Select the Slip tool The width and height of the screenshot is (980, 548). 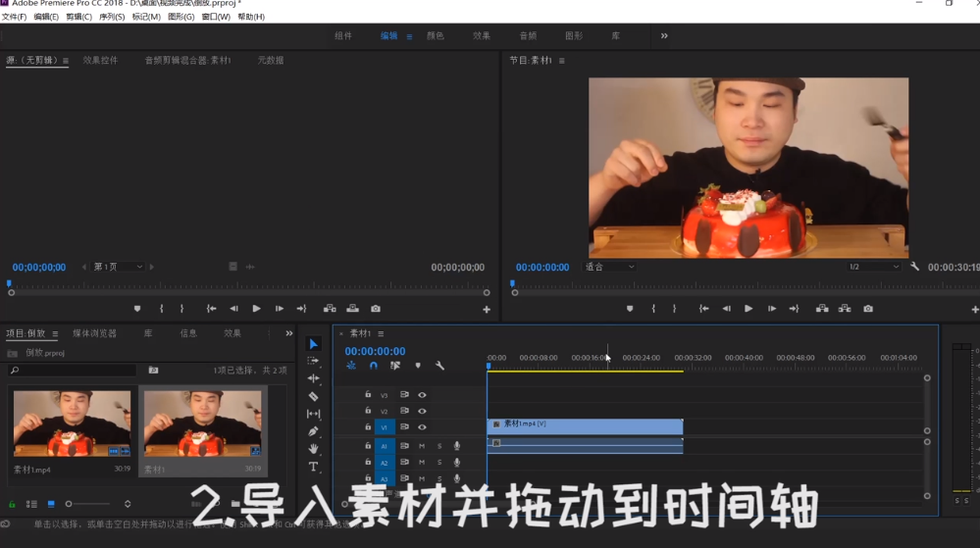click(313, 414)
